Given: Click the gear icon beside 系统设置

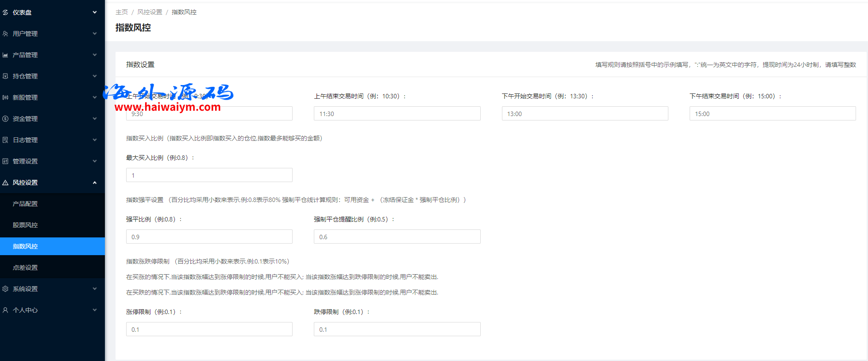Looking at the screenshot, I should coord(5,289).
